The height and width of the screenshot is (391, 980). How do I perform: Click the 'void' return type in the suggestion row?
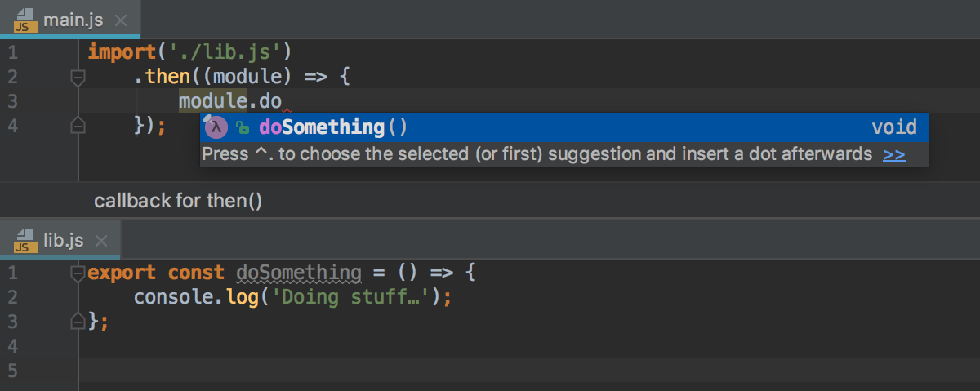(x=894, y=127)
